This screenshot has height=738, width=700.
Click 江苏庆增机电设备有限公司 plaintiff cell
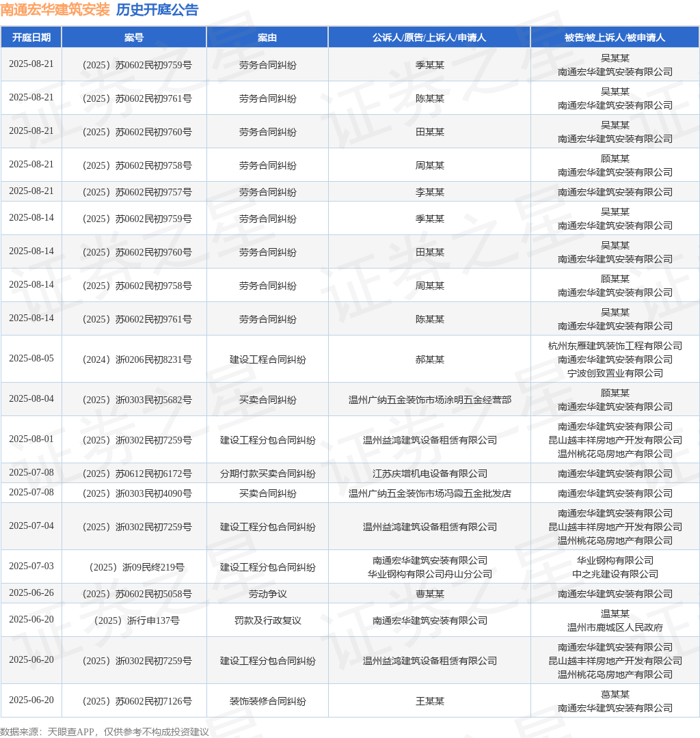(x=430, y=474)
